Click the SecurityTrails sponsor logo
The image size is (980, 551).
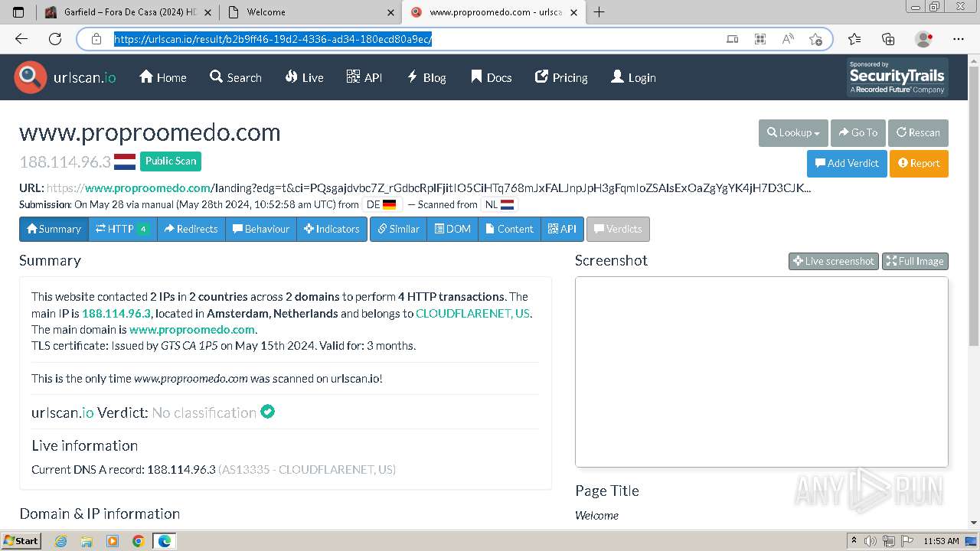[897, 77]
